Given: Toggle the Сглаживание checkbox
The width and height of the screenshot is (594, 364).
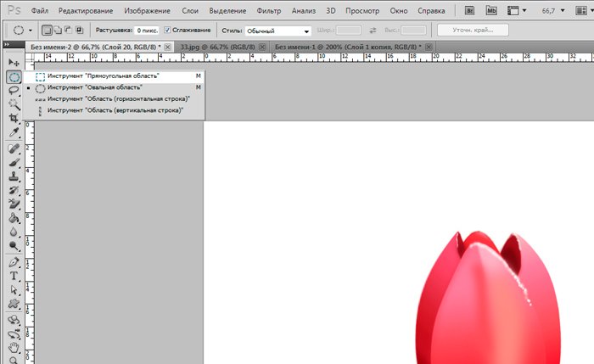Looking at the screenshot, I should click(167, 31).
